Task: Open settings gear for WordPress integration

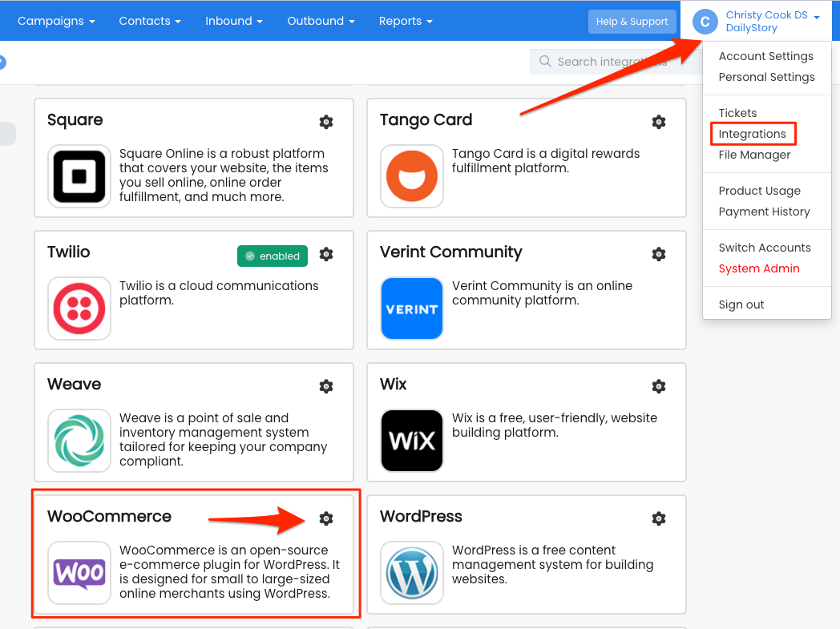Action: tap(658, 518)
